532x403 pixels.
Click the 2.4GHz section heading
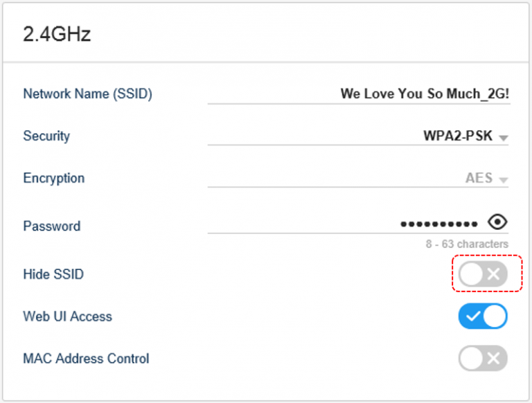57,34
